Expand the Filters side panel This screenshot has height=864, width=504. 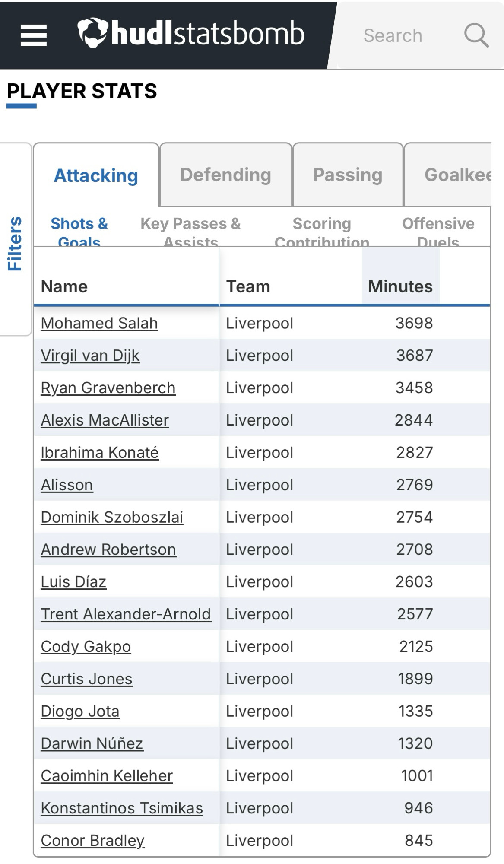point(15,243)
